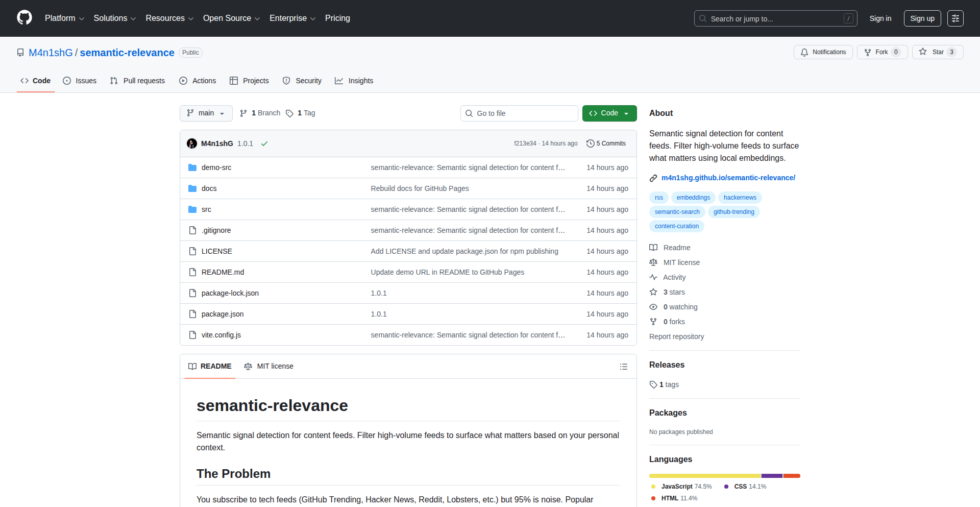Click the M4n1shG avatar in commit row
The image size is (980, 507).
click(192, 143)
